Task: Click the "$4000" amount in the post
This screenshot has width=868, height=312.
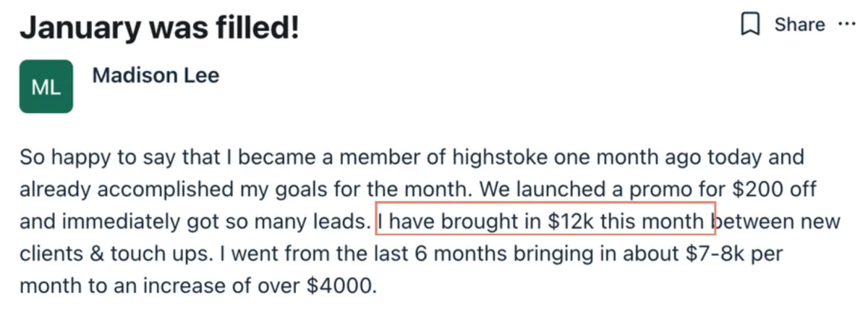Action: coord(341,284)
